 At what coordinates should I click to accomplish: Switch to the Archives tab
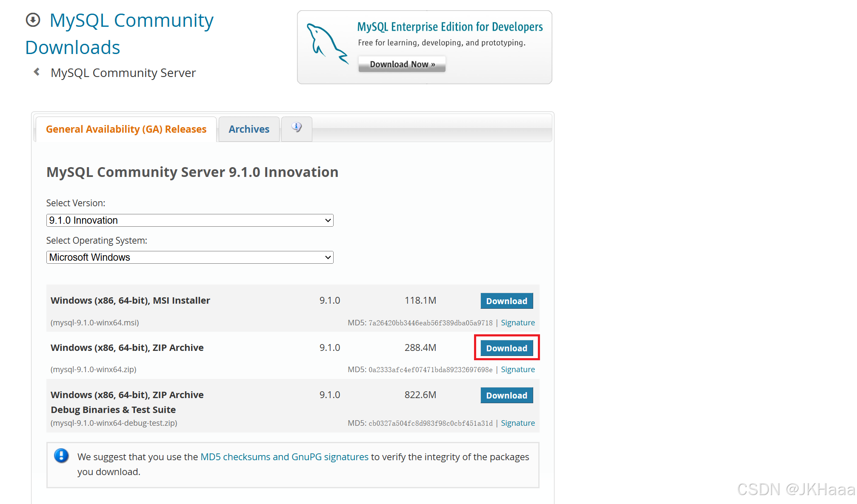[x=249, y=129]
